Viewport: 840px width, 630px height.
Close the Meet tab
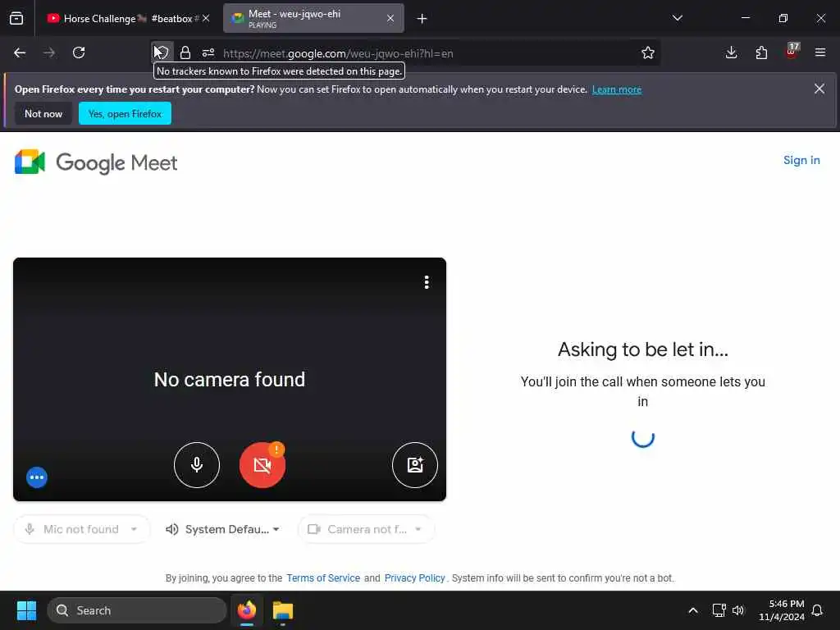click(x=390, y=18)
